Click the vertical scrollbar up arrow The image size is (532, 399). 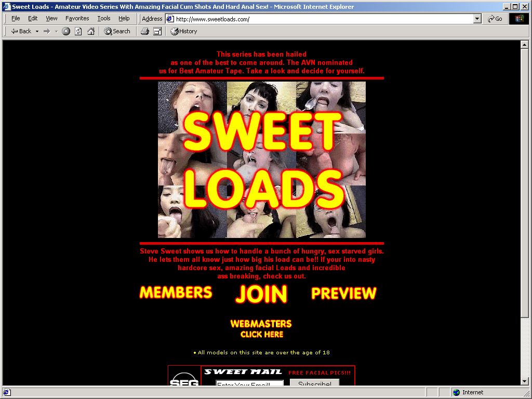524,45
